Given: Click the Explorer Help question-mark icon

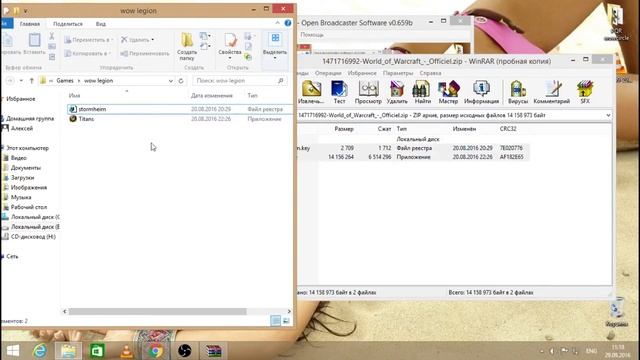Looking at the screenshot, I should coord(288,23).
